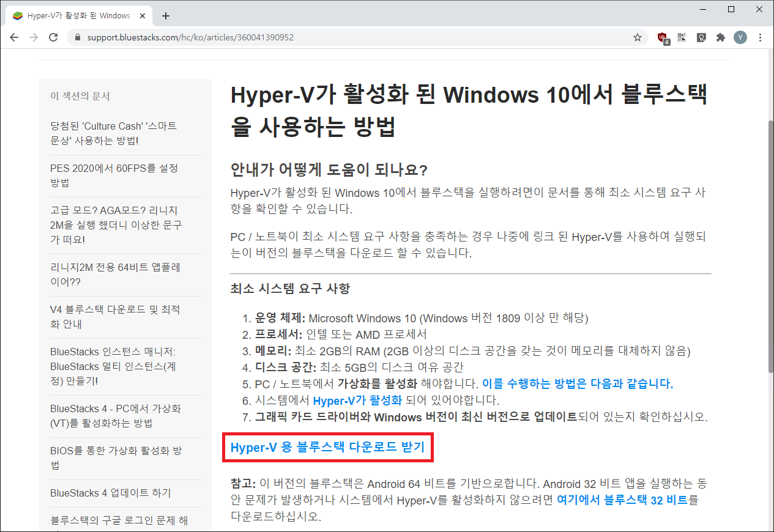
Task: Click the article title Hyper-V가 활성화 된 Windows 10
Action: pos(469,111)
